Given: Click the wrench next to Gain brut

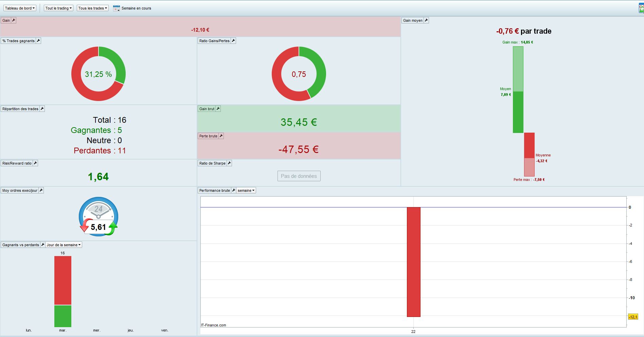Looking at the screenshot, I should coord(218,109).
